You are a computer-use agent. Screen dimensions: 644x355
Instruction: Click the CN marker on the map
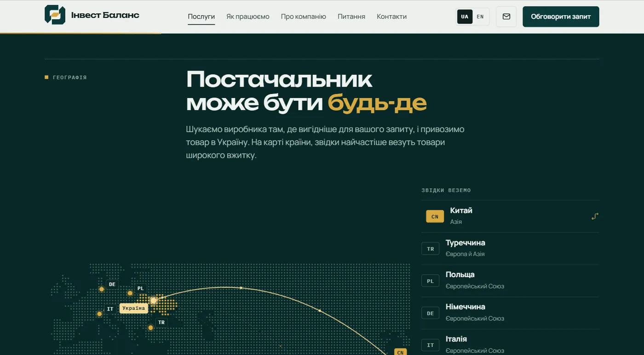[400, 352]
